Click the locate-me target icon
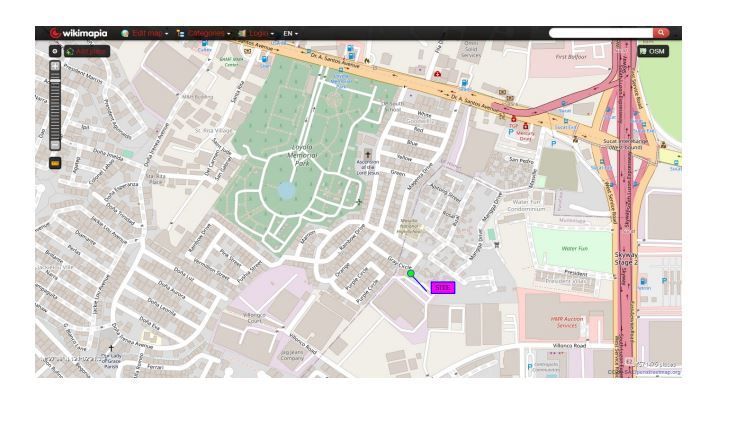 coord(55,51)
